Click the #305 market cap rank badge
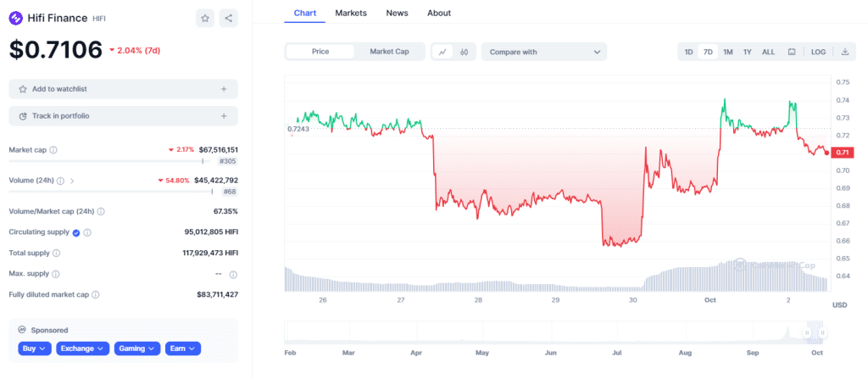The image size is (868, 379). coord(227,161)
